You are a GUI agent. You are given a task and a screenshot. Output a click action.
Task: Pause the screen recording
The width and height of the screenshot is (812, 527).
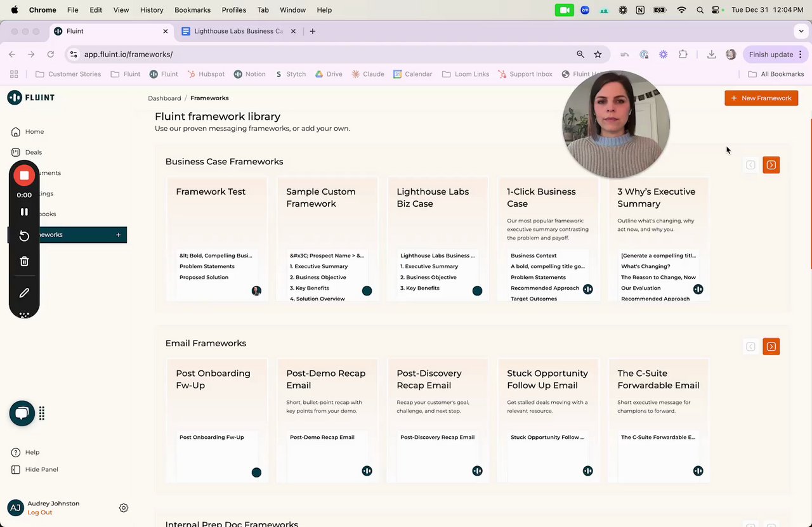[x=24, y=212]
